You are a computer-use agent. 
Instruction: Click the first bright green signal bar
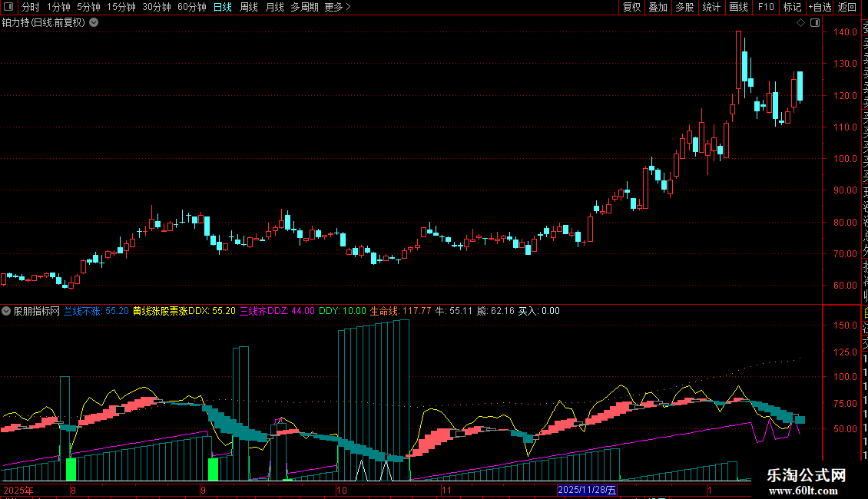71,468
